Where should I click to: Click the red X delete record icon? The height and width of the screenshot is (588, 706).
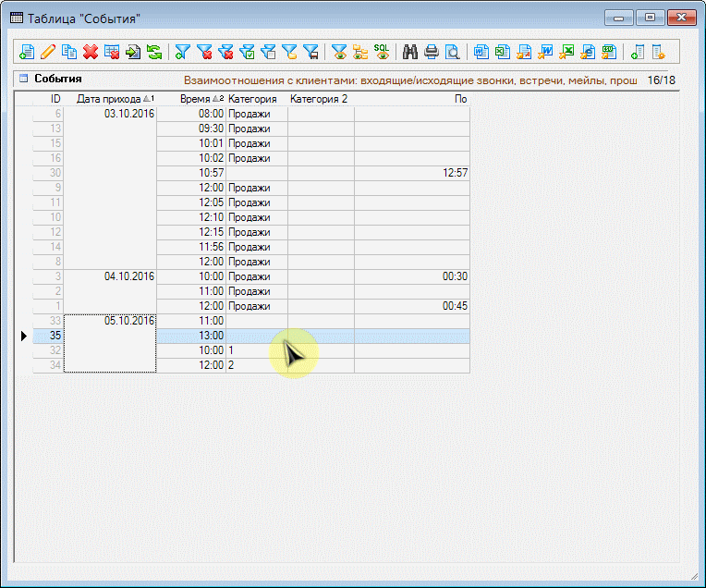(x=91, y=52)
